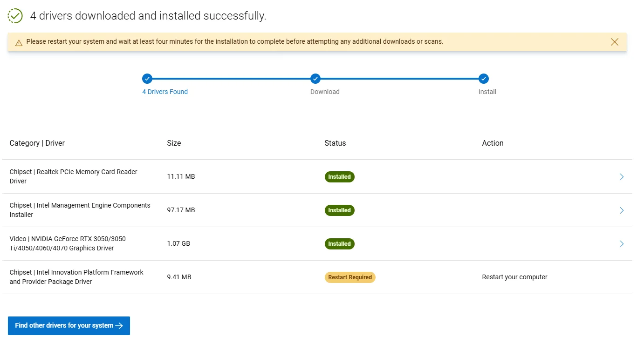Dismiss the restart warning banner
Image resolution: width=644 pixels, height=343 pixels.
tap(614, 42)
